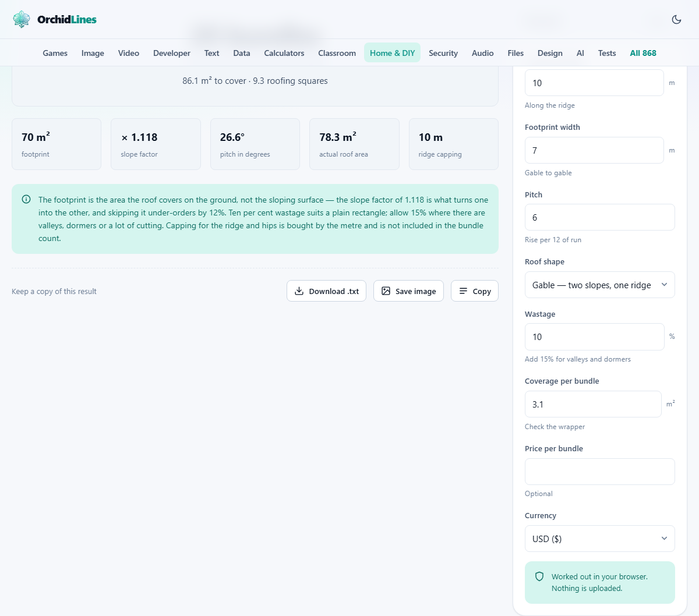Open the Tests category
699x616 pixels.
607,53
